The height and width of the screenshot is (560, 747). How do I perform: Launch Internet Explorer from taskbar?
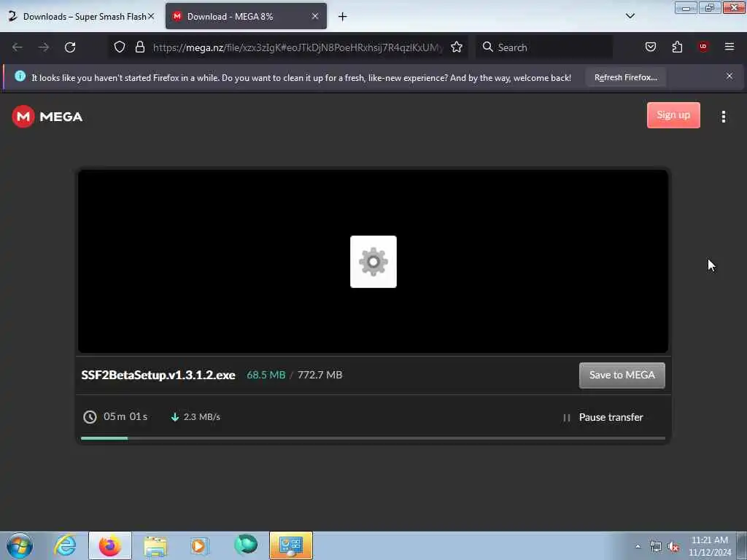point(65,545)
